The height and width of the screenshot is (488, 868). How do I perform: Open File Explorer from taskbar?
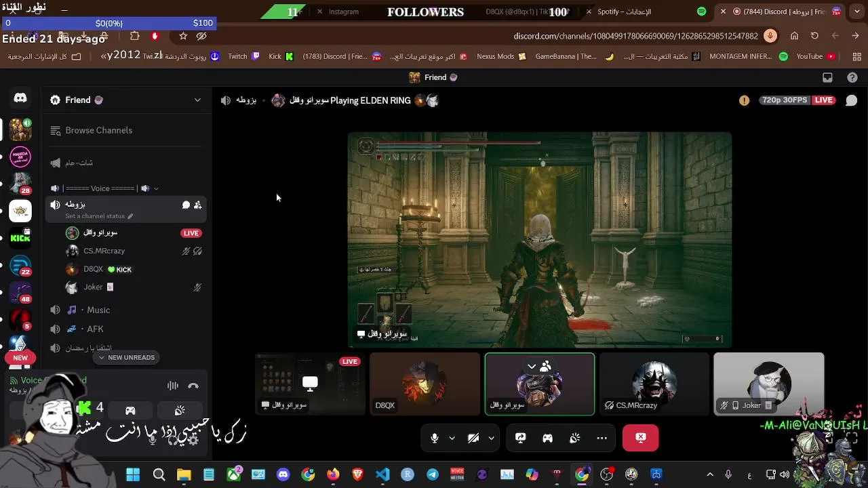pyautogui.click(x=184, y=474)
